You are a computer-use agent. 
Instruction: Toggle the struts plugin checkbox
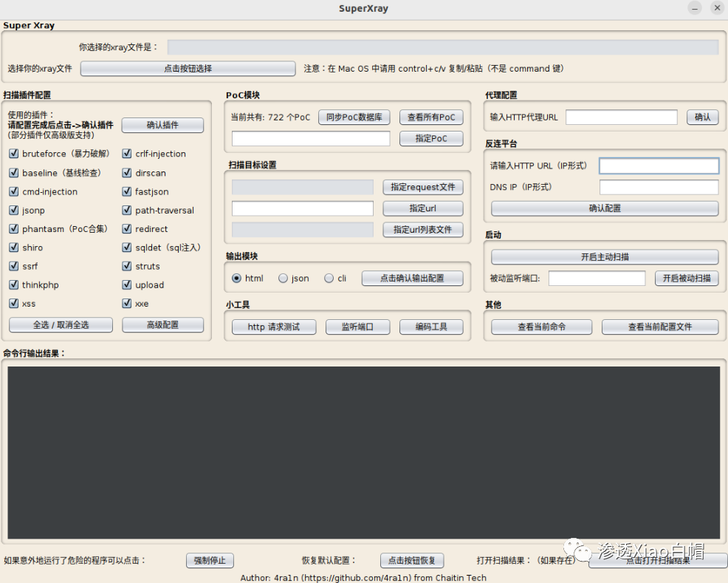pyautogui.click(x=127, y=266)
